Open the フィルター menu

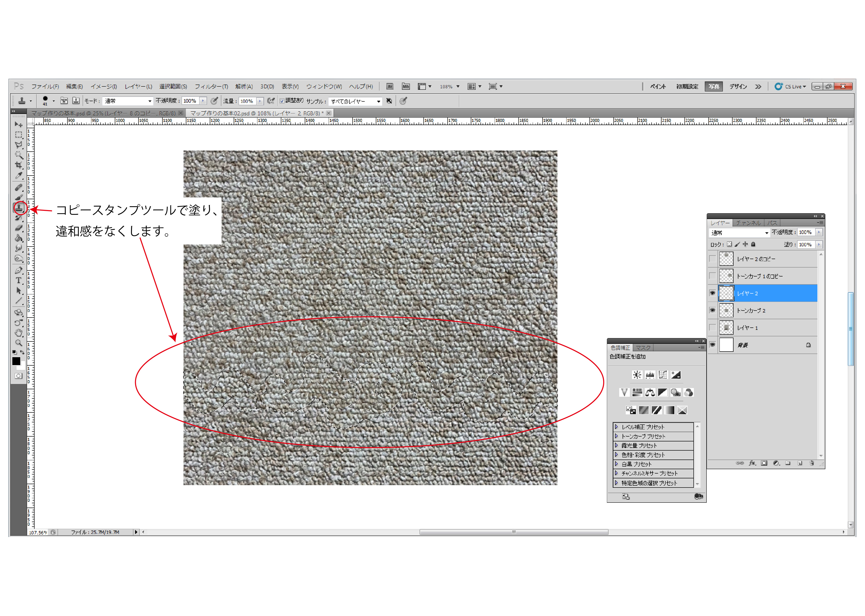211,86
